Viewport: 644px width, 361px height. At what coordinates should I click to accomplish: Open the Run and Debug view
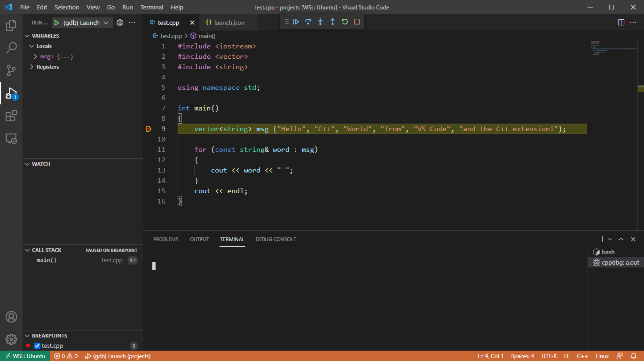point(11,93)
